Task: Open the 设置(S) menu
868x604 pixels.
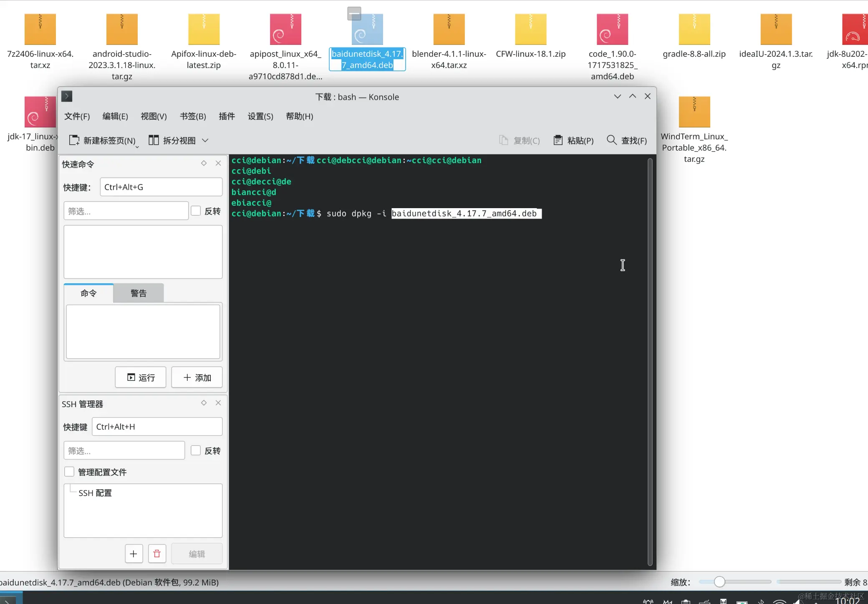Action: pyautogui.click(x=260, y=116)
